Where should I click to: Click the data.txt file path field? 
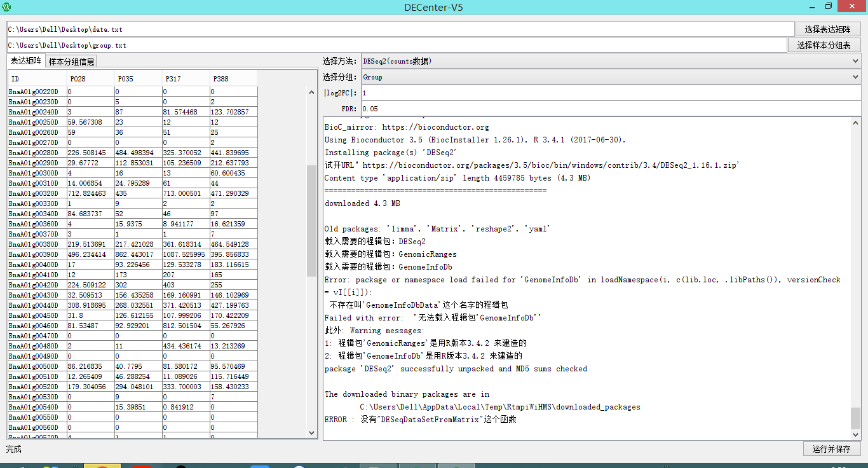click(400, 29)
